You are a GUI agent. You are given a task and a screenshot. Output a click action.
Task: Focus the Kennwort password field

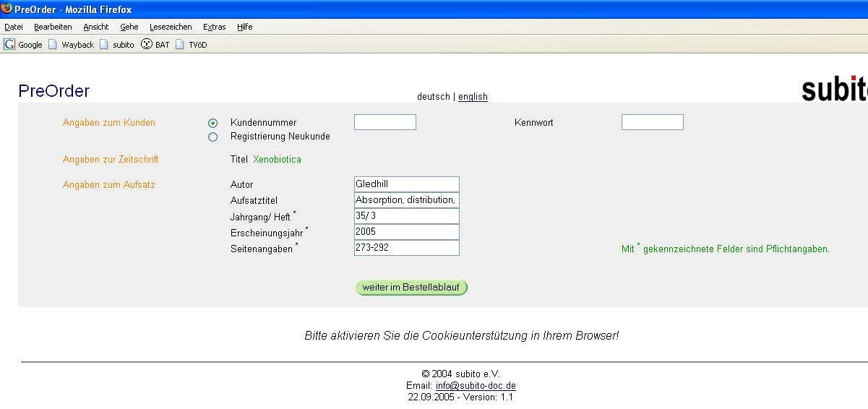652,122
